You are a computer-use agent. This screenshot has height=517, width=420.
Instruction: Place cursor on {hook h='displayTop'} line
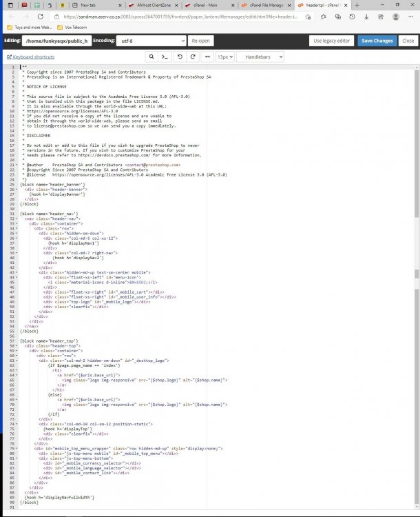[x=67, y=429]
